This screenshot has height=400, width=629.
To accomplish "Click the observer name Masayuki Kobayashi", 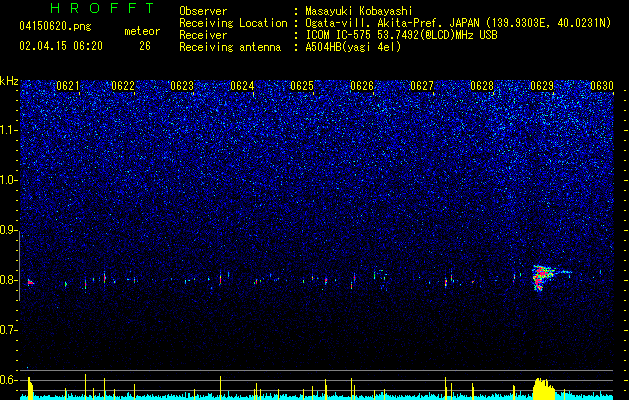I will tap(359, 12).
